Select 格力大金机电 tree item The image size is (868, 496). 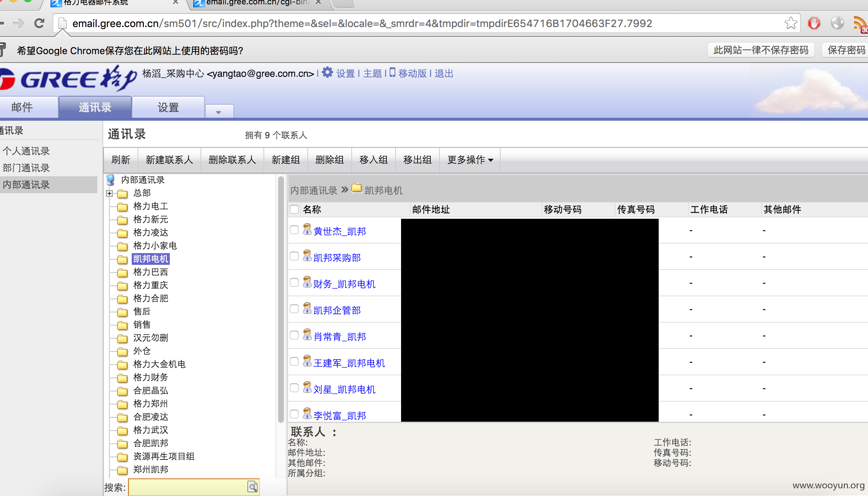tap(160, 364)
